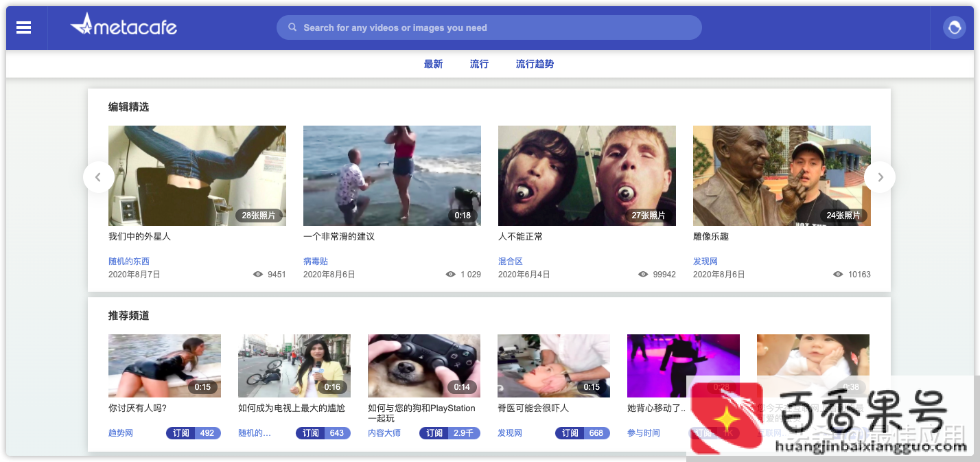Switch to the 流行 tab
Viewport: 980px width, 462px height.
479,64
